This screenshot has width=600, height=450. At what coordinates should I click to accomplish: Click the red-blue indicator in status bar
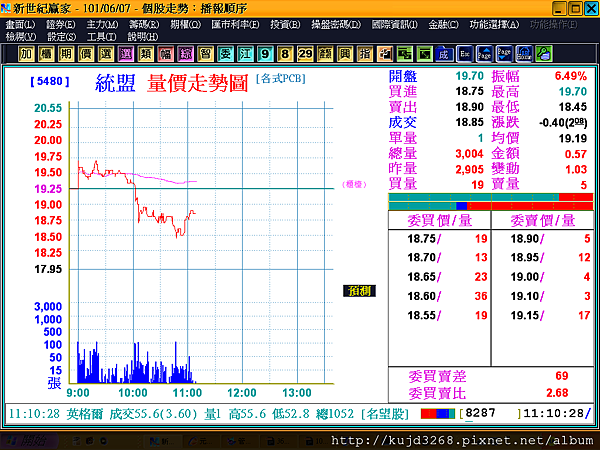[x=437, y=414]
